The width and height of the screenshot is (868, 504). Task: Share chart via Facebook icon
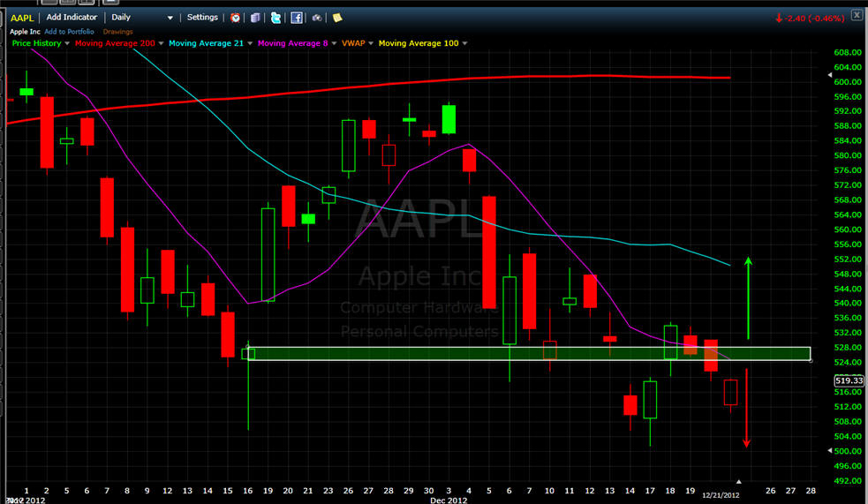[297, 18]
